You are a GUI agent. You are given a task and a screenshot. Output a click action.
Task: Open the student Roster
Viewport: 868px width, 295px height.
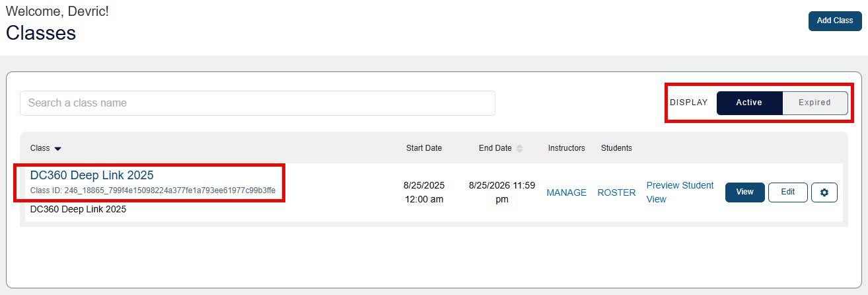point(616,192)
